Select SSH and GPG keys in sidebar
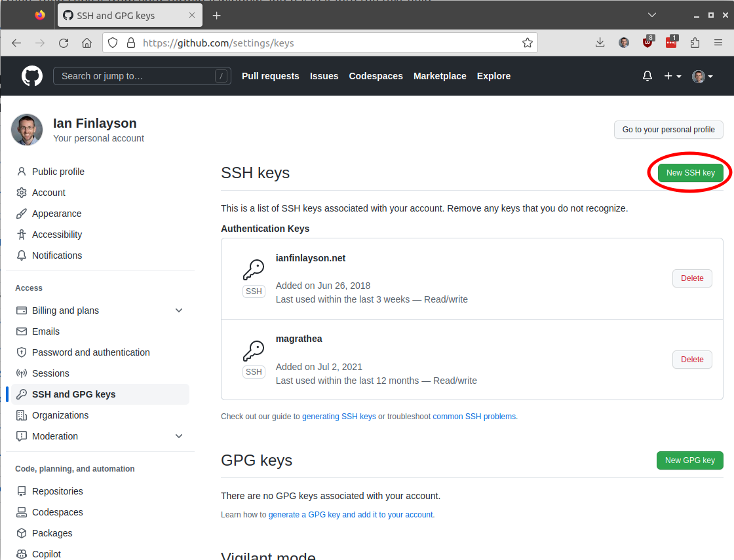Viewport: 734px width, 560px height. pos(99,394)
